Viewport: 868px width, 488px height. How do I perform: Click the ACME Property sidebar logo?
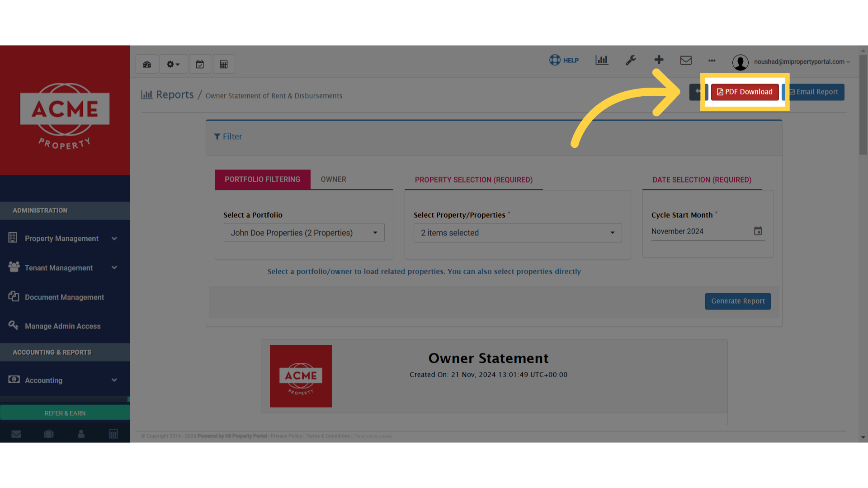click(65, 116)
